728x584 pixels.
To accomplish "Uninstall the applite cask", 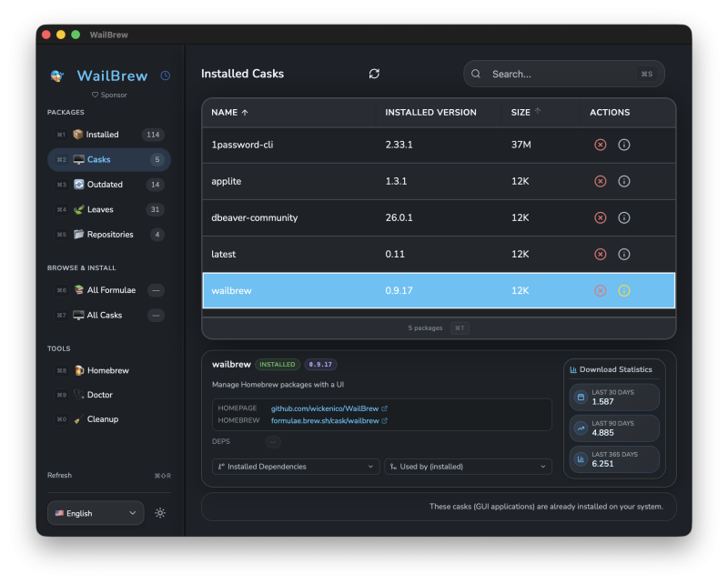I will point(601,181).
